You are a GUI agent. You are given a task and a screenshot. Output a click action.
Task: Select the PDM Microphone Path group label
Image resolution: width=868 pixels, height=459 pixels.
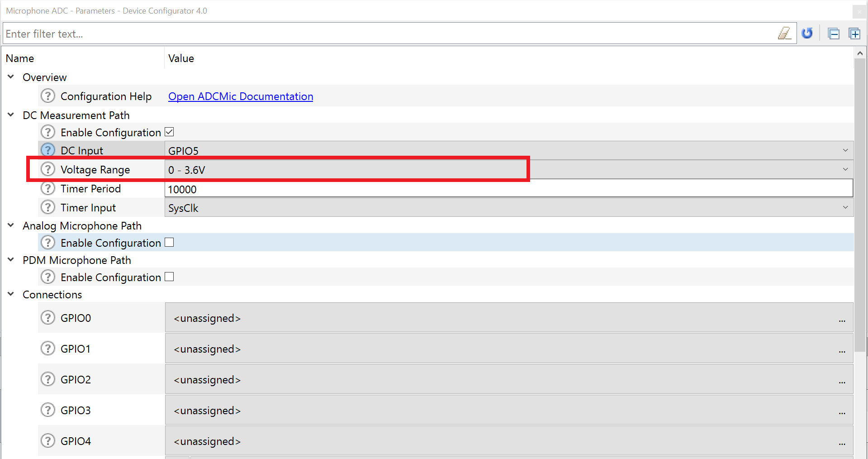(x=77, y=260)
